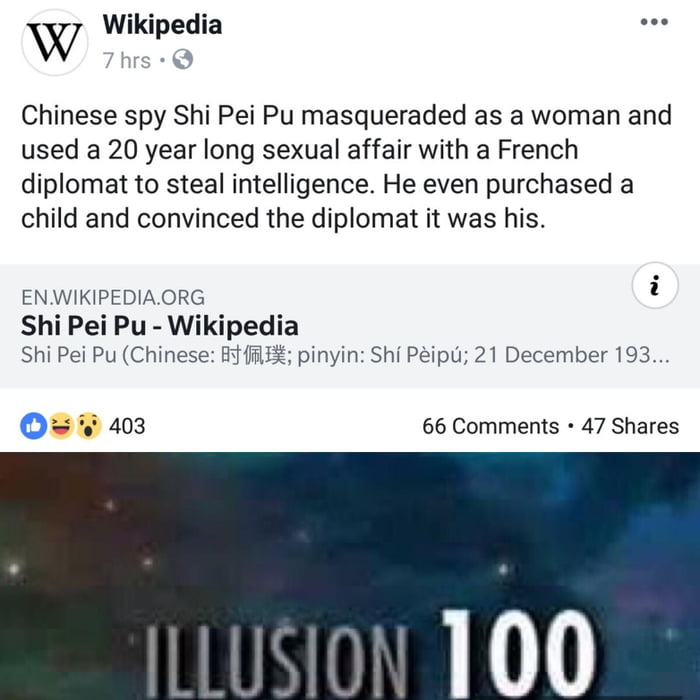Image resolution: width=700 pixels, height=700 pixels.
Task: Open the Shi Pei Pu - Wikipedia link title
Action: tap(160, 325)
